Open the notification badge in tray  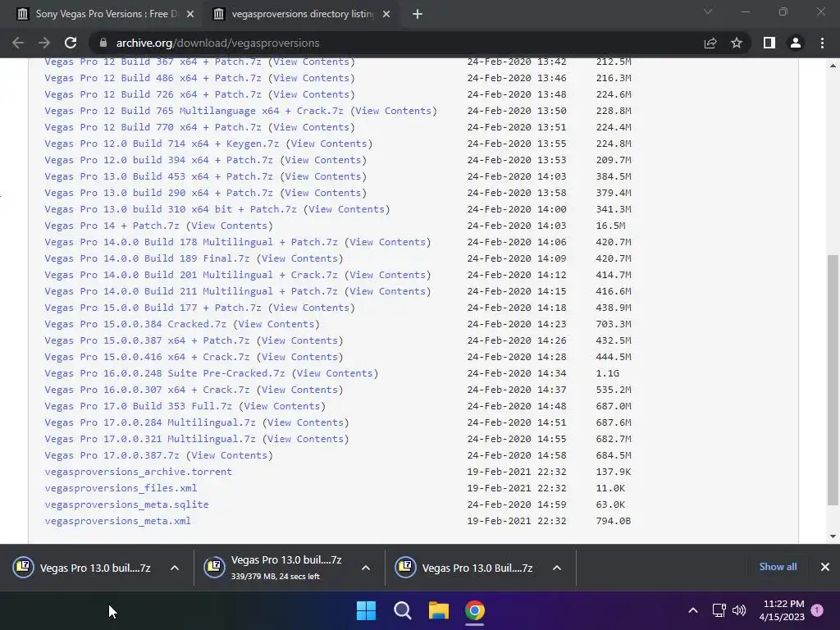(x=817, y=609)
